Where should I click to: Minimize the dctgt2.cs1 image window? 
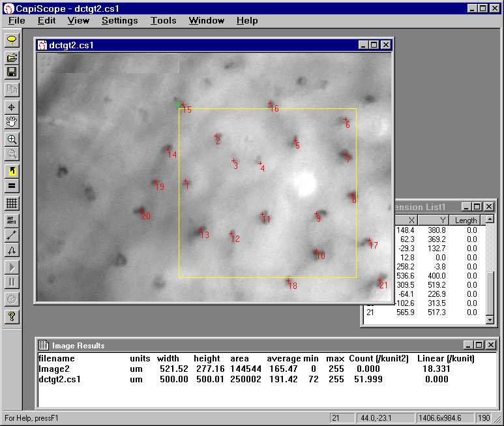point(363,45)
